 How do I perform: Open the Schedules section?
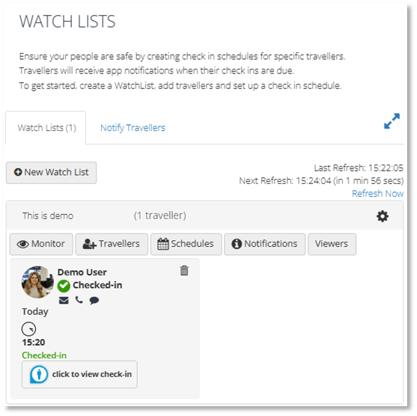(x=186, y=244)
